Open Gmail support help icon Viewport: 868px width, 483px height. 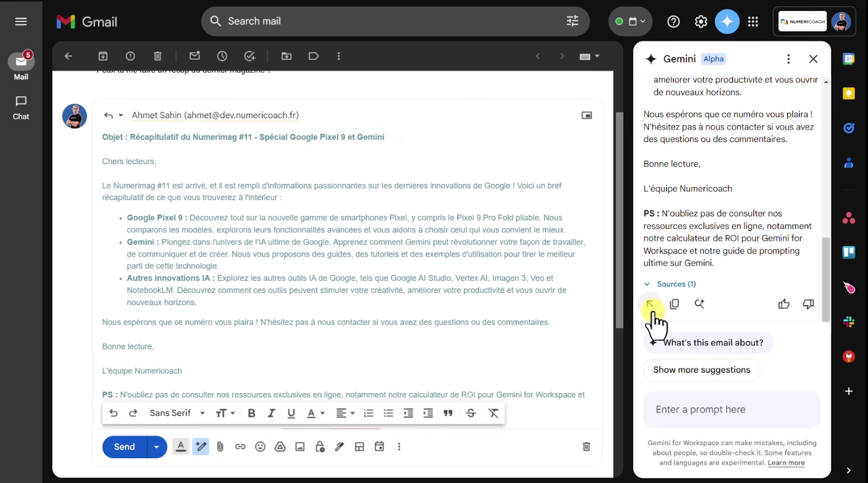click(x=673, y=22)
